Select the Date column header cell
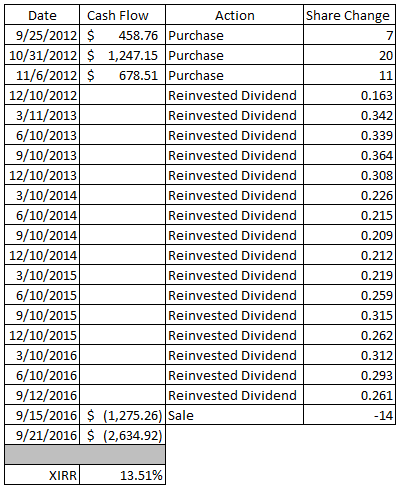This screenshot has width=402, height=488. [42, 15]
